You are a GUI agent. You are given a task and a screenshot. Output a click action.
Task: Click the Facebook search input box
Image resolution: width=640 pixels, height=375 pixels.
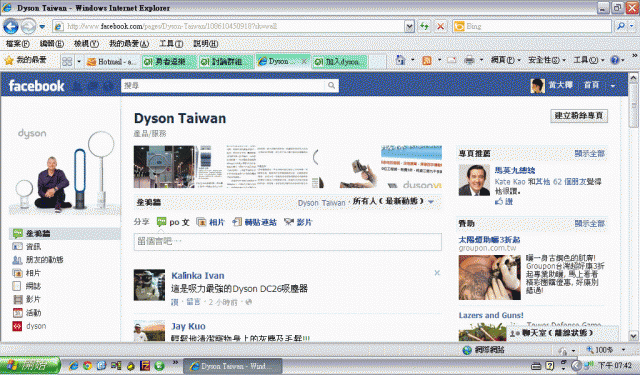(x=224, y=85)
